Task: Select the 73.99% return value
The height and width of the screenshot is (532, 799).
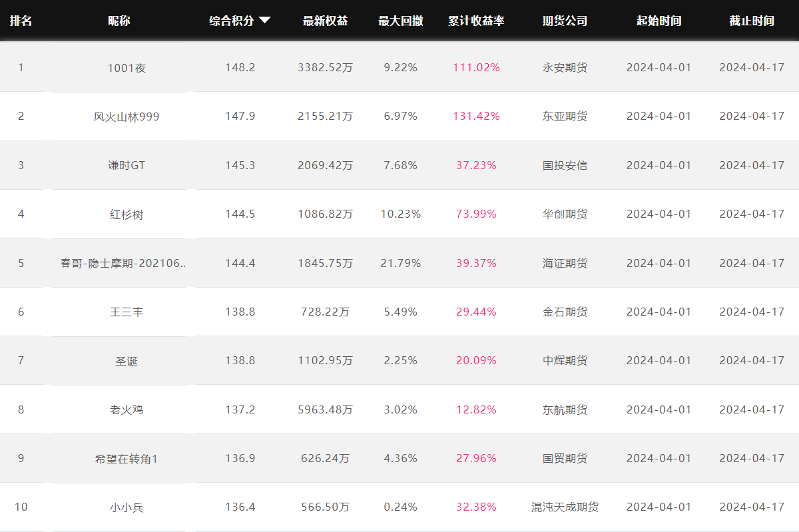Action: click(476, 214)
